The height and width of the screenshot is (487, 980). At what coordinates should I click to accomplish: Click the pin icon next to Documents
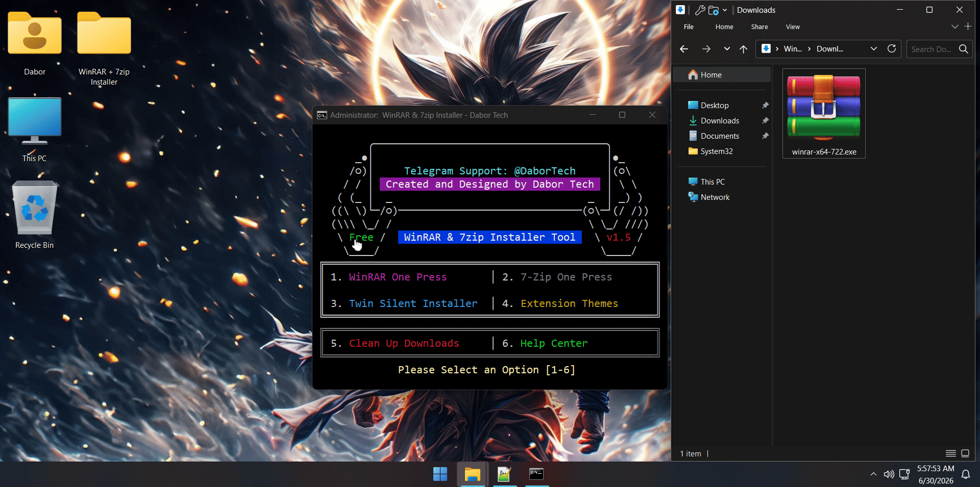[x=765, y=136]
